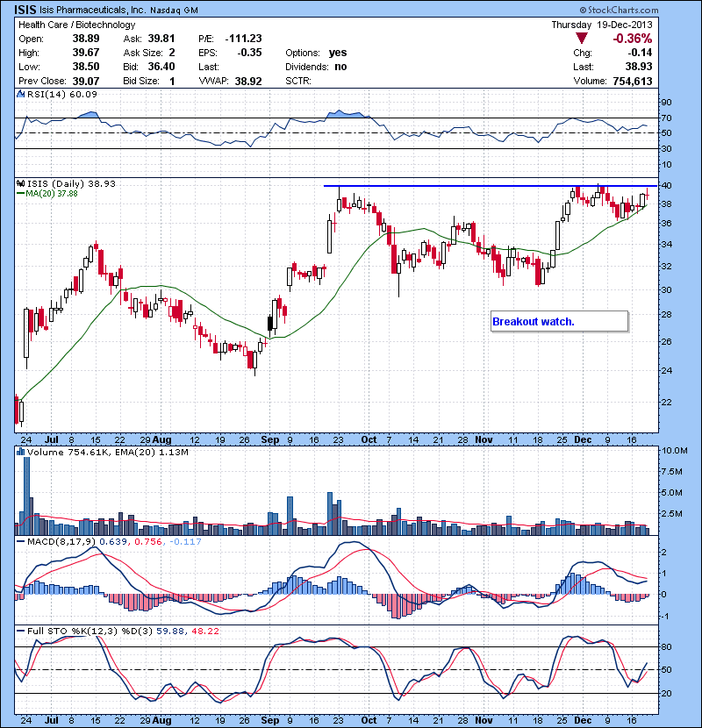Click the volume bar icon beside Volume label
702x728 pixels.
[20, 452]
